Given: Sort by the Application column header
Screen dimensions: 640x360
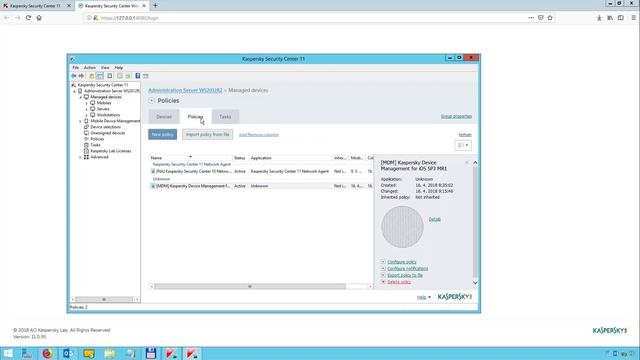Looking at the screenshot, I should pos(291,158).
